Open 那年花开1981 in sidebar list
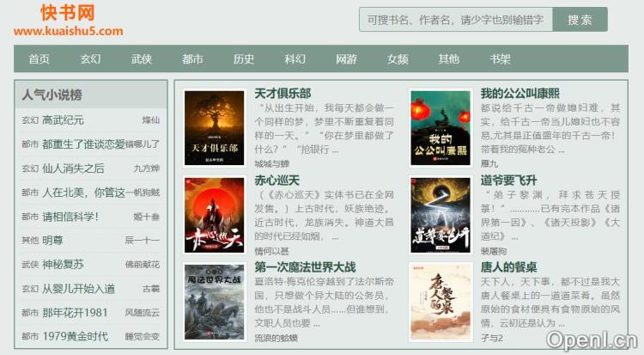This screenshot has height=355, width=644. click(x=75, y=313)
